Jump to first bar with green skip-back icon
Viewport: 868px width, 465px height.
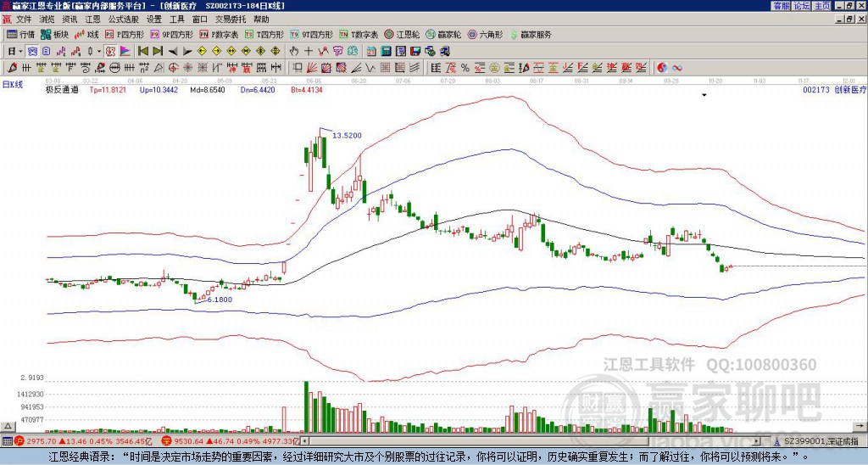142,52
